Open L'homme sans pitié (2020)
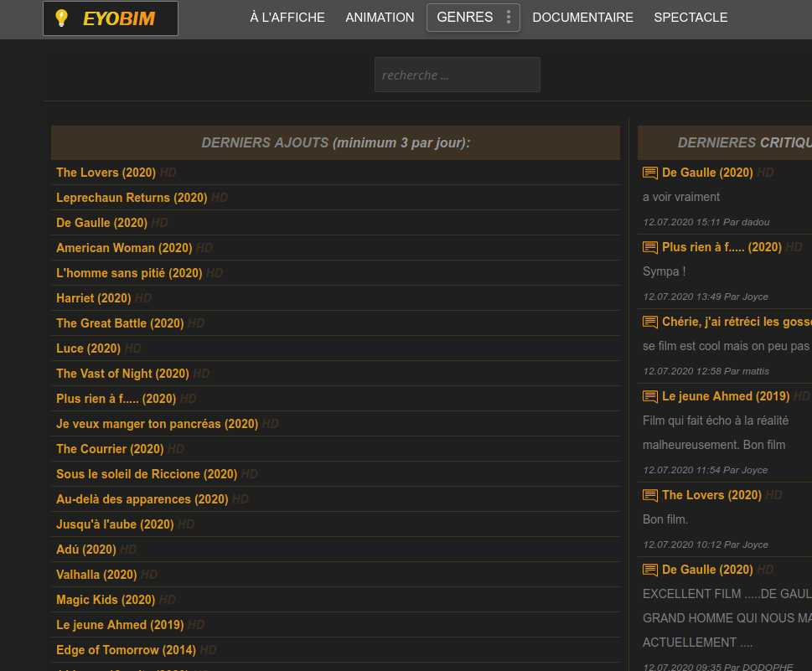The height and width of the screenshot is (671, 812). (129, 273)
